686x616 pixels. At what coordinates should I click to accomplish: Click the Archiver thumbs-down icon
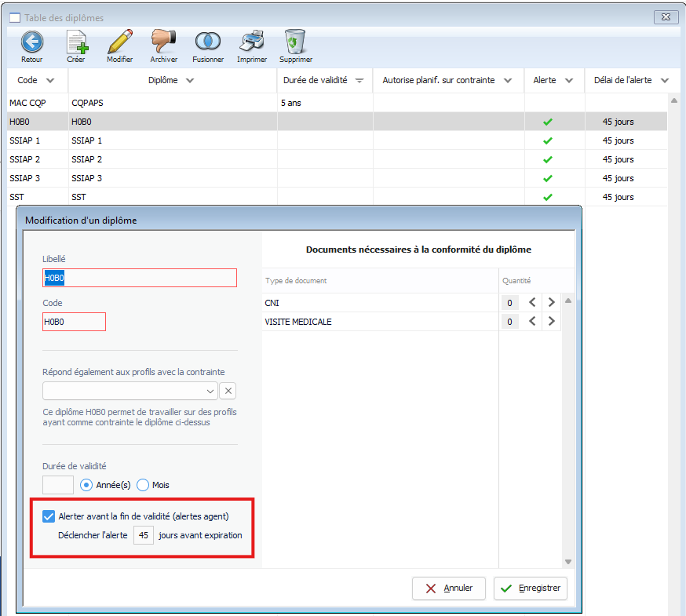[x=164, y=42]
